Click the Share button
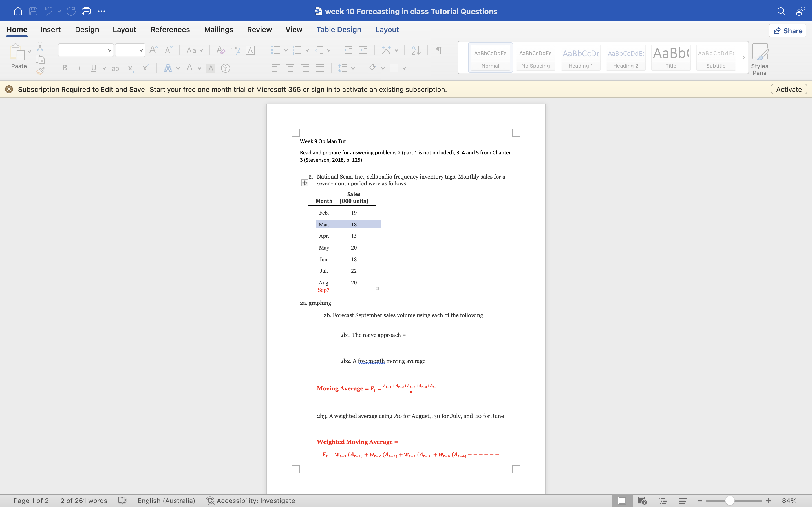The height and width of the screenshot is (507, 812). (x=787, y=30)
